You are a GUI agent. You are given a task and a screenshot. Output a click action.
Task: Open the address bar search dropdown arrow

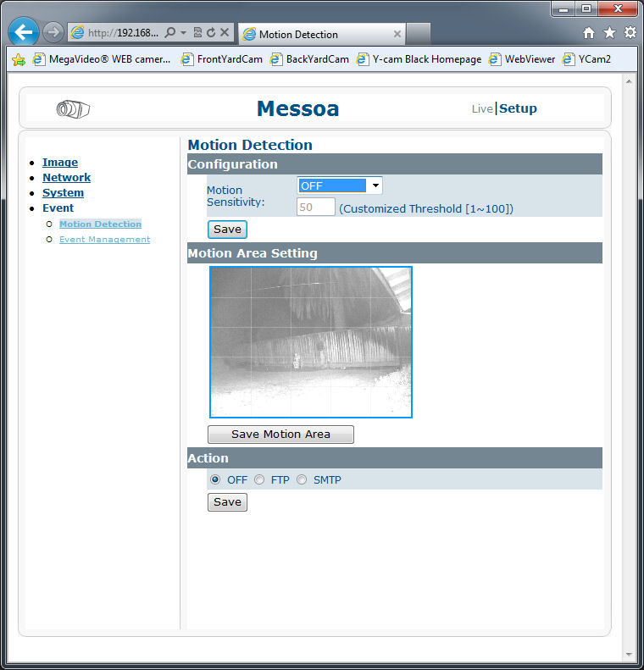(x=183, y=33)
